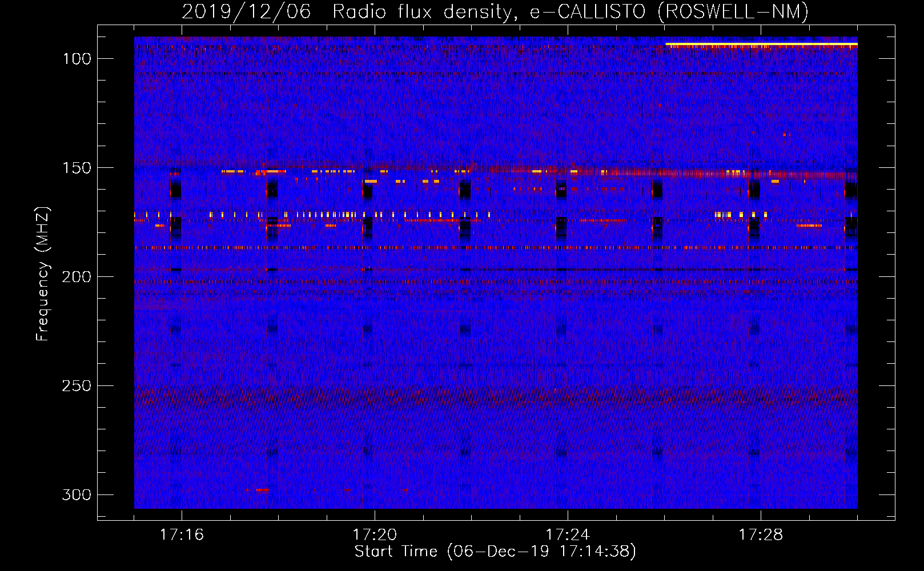This screenshot has width=924, height=571.
Task: Click the 200 frequency tick label
Action: [x=77, y=277]
